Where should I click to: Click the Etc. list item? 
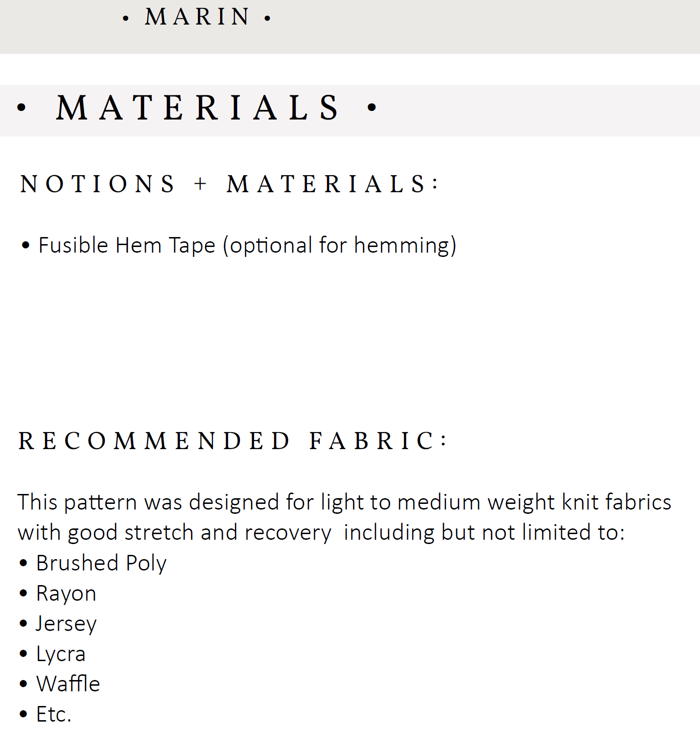pos(53,714)
